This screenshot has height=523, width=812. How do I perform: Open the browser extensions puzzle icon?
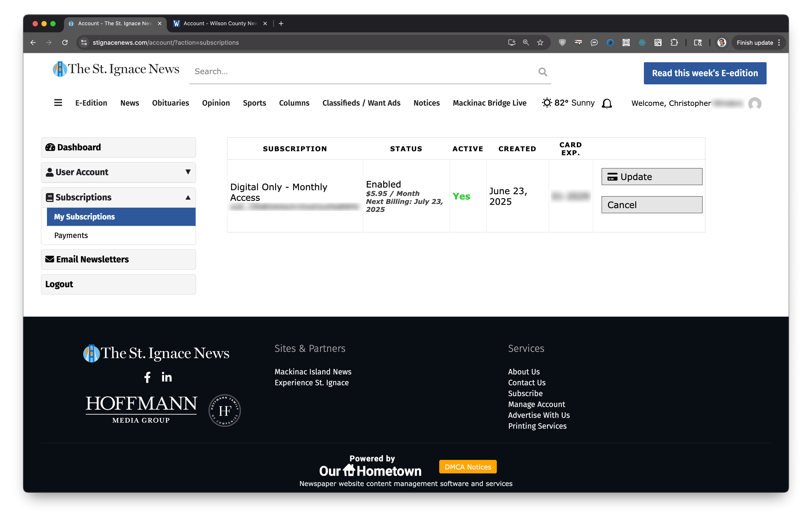(x=674, y=43)
